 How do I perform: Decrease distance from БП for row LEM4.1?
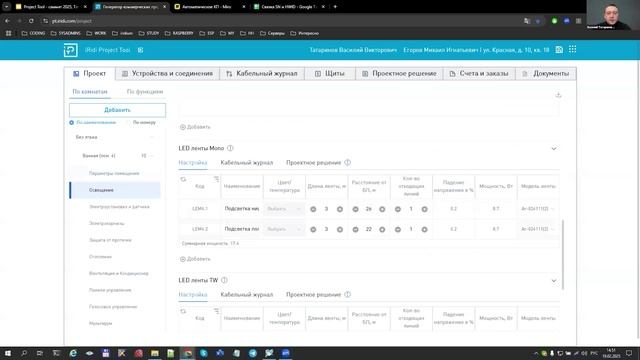point(356,209)
